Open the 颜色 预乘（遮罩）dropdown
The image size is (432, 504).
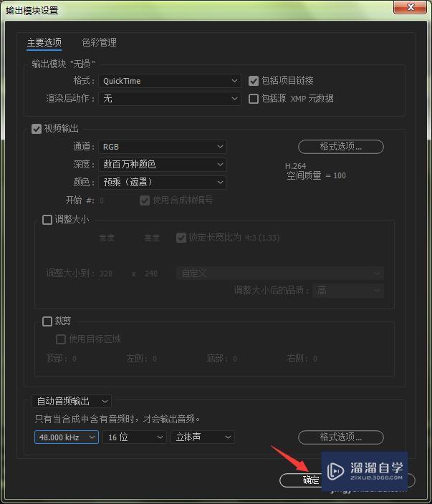[163, 183]
